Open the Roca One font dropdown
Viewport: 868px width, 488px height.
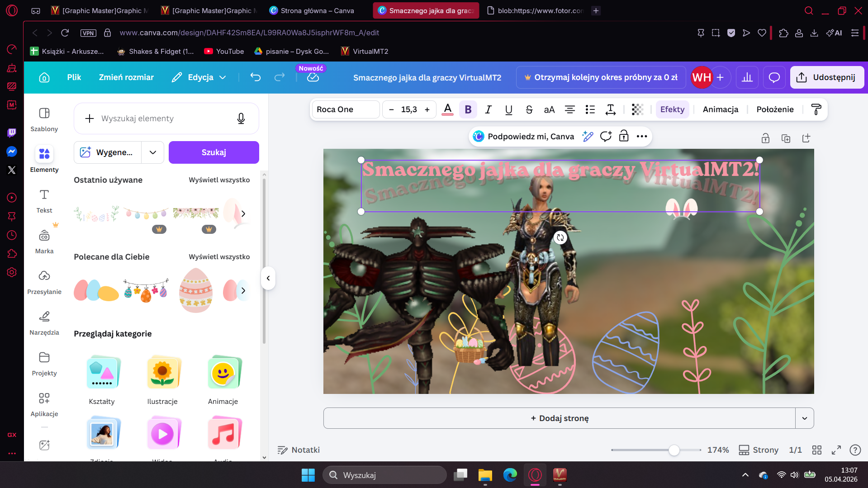click(346, 109)
